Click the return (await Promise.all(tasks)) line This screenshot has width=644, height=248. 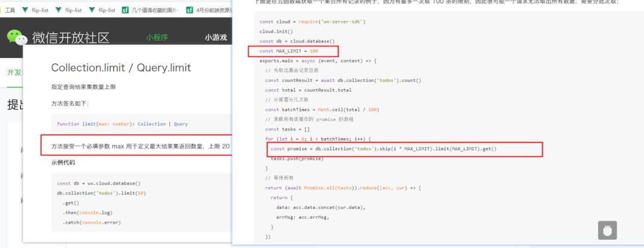tap(343, 188)
